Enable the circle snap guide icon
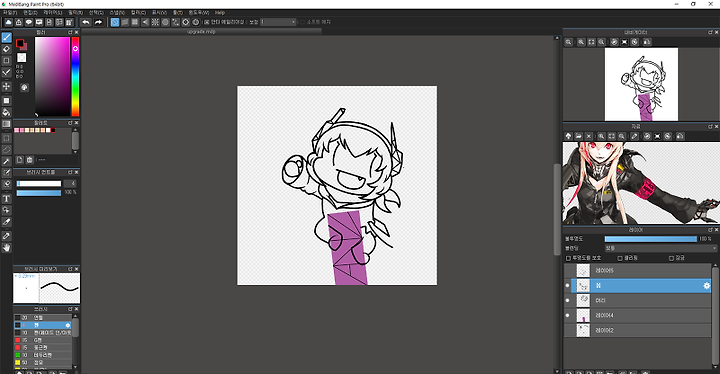 click(165, 22)
